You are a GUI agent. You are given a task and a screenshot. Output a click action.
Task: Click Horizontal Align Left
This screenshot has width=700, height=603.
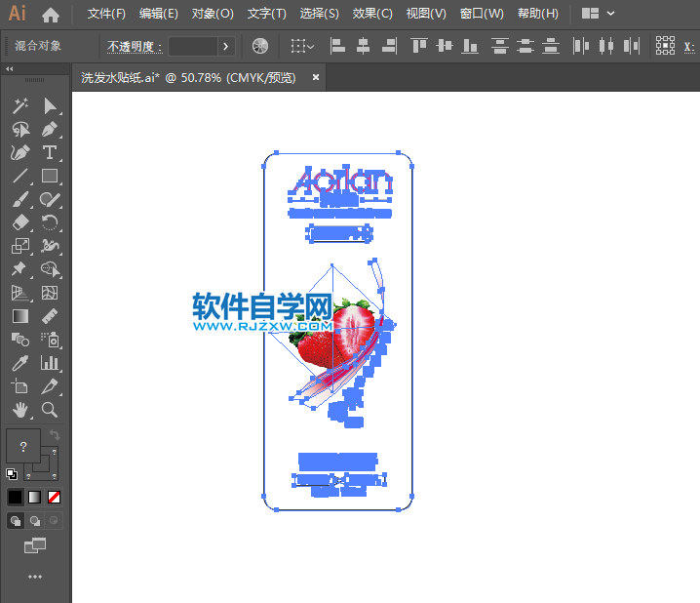[337, 46]
